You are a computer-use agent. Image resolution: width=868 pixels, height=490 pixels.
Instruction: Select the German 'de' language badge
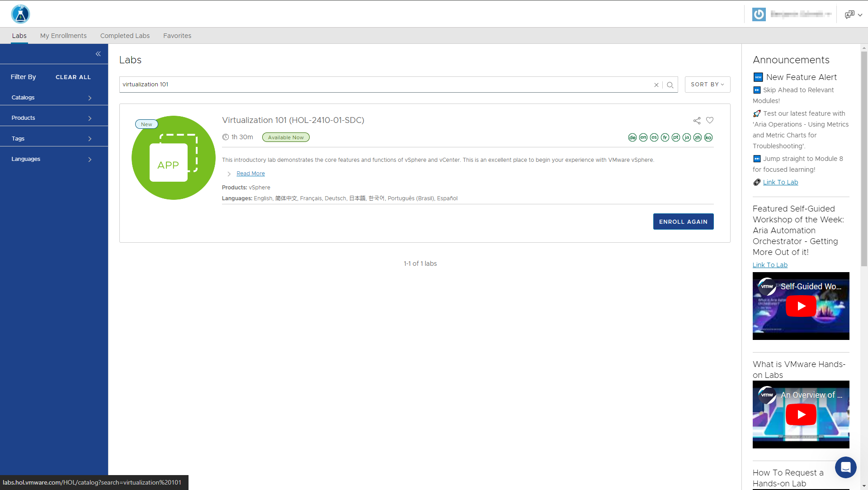point(632,137)
